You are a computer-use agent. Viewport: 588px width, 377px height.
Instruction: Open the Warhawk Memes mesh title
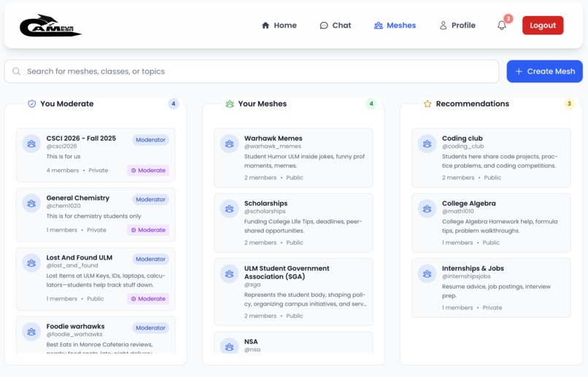tap(273, 139)
